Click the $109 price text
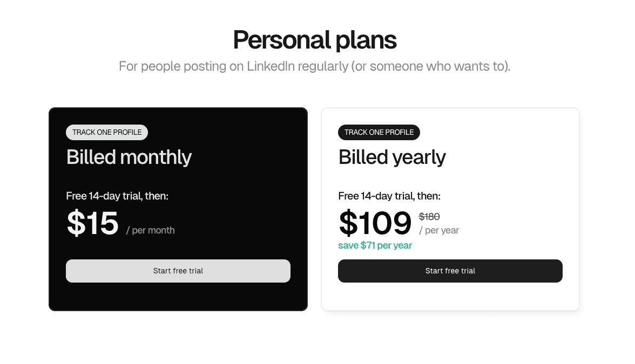 pyautogui.click(x=375, y=223)
